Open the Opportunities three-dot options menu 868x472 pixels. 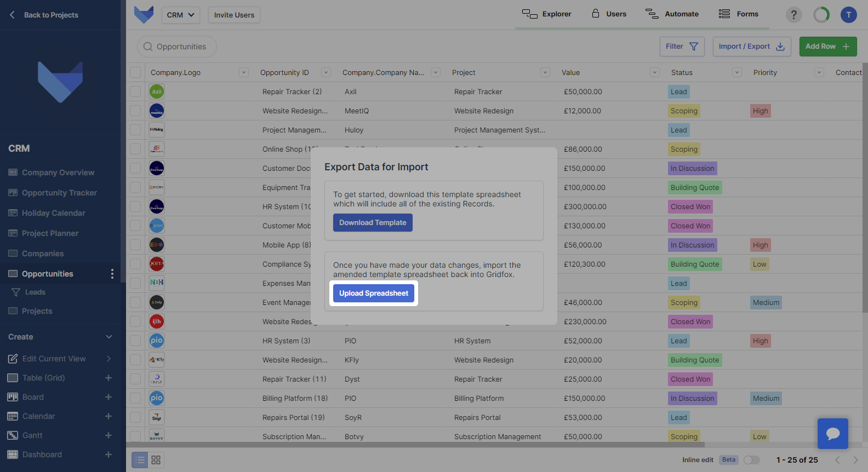(112, 274)
